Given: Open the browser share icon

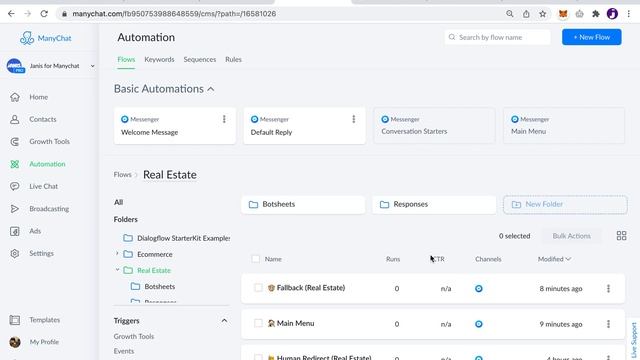Looking at the screenshot, I should click(x=526, y=14).
